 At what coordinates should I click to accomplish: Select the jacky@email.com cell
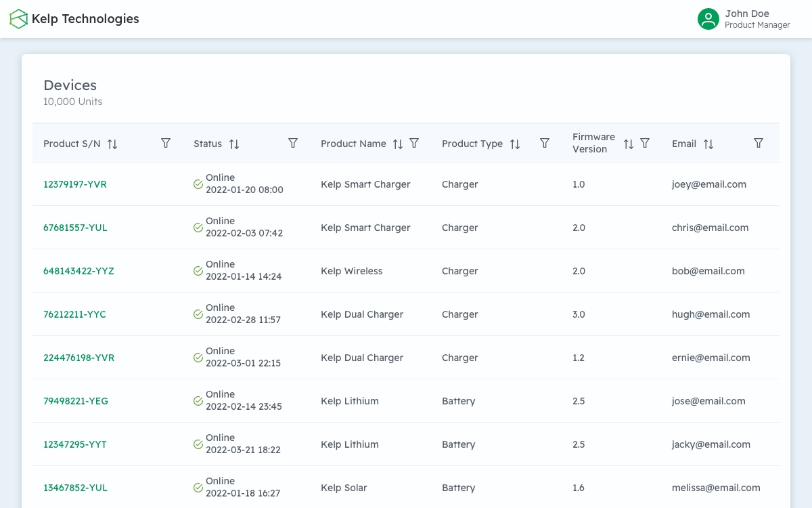click(711, 444)
